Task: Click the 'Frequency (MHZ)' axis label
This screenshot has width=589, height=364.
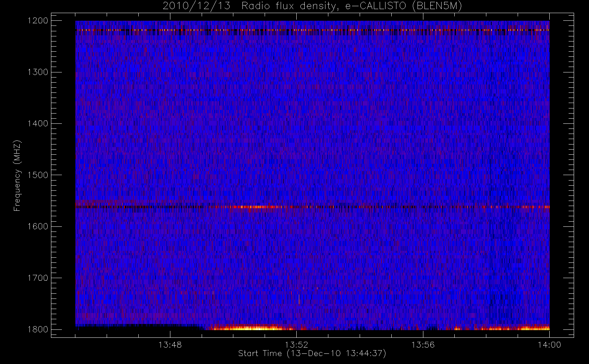Action: 17,175
